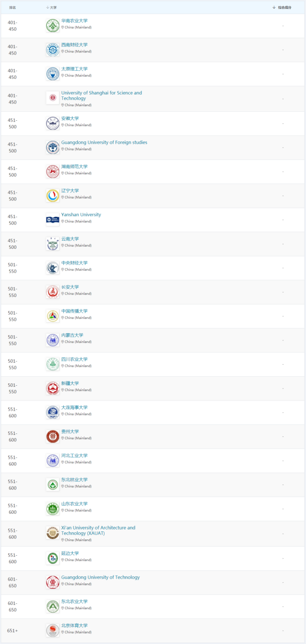This screenshot has width=306, height=644.
Task: Click the 东北农业大学 logo icon
Action: [x=53, y=606]
